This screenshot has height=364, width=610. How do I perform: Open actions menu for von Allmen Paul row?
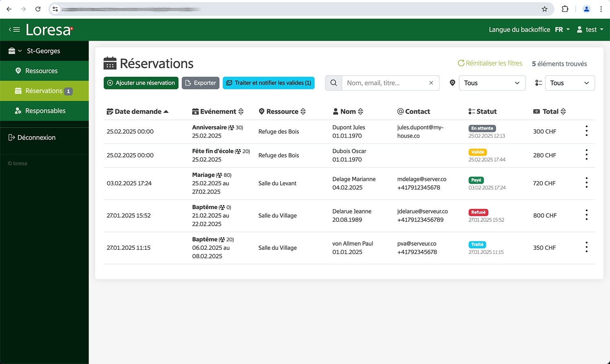coord(586,247)
